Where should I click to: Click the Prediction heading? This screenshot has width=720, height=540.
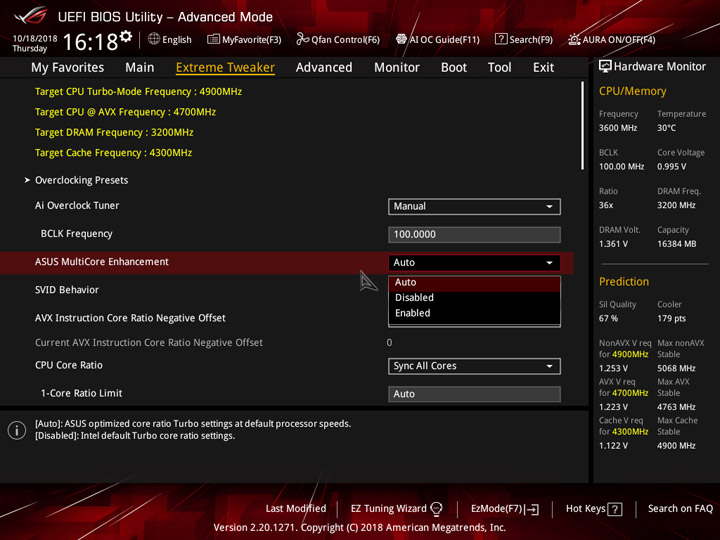point(624,281)
